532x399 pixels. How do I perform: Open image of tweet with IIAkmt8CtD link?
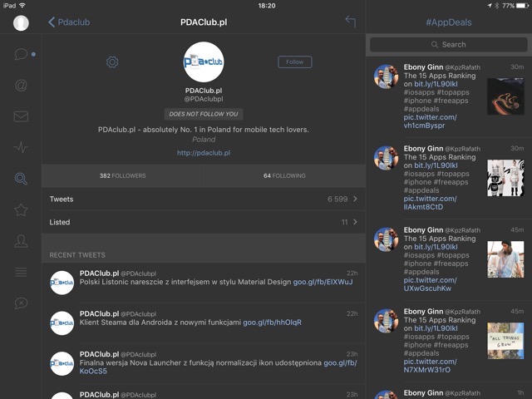pos(505,178)
